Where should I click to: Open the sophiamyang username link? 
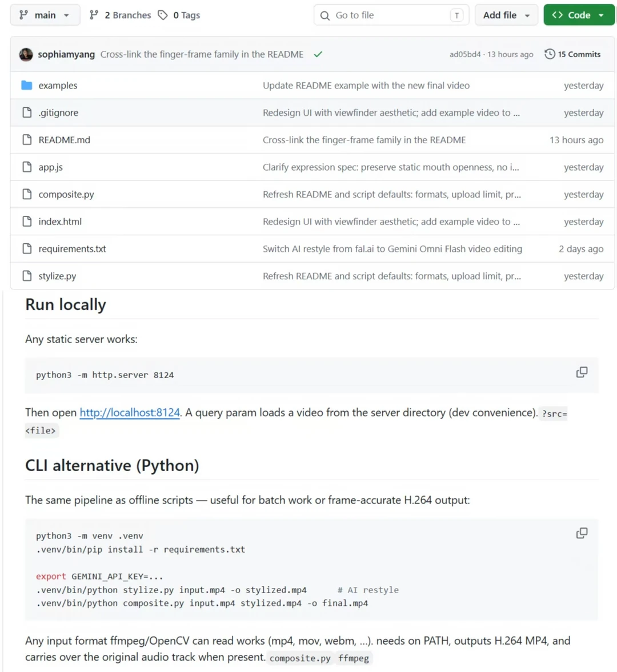66,54
